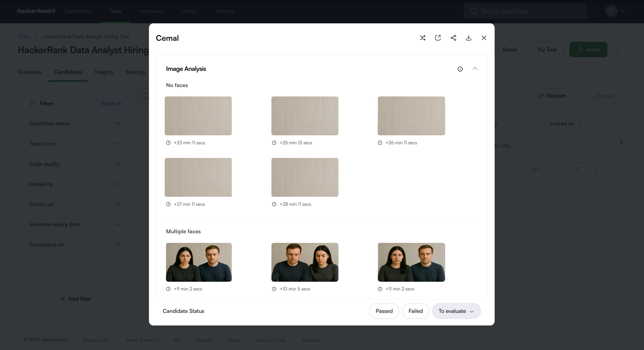
Task: Click the Add filter button
Action: point(75,299)
